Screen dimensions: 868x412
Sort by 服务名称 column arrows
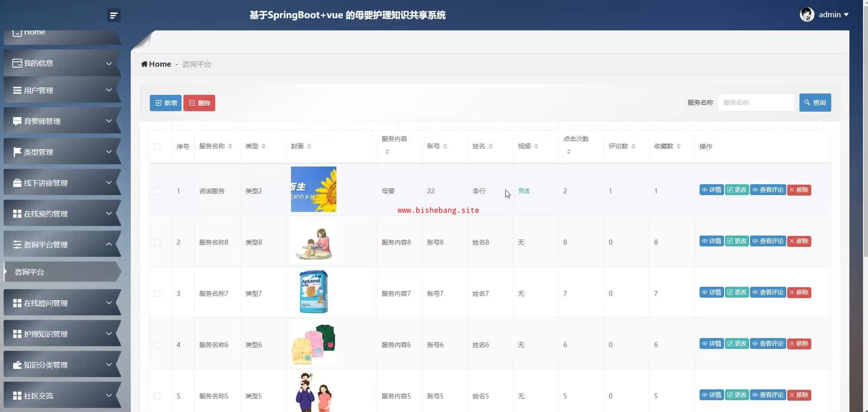point(230,146)
